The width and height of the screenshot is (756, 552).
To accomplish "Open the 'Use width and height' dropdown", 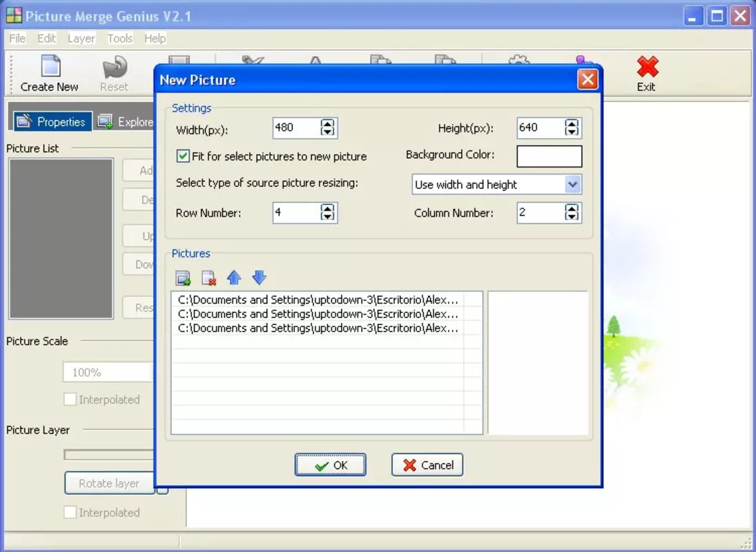I will (x=572, y=184).
